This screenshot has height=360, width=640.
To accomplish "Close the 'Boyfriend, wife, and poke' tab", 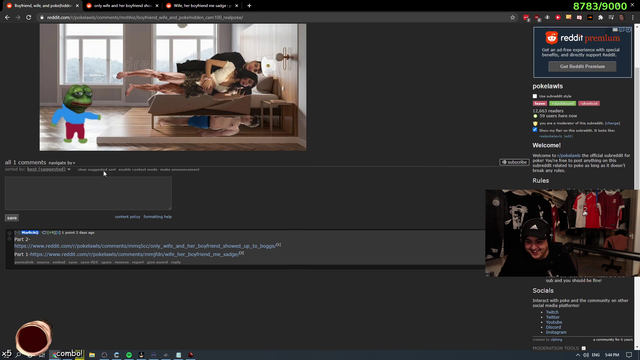I will [77, 6].
